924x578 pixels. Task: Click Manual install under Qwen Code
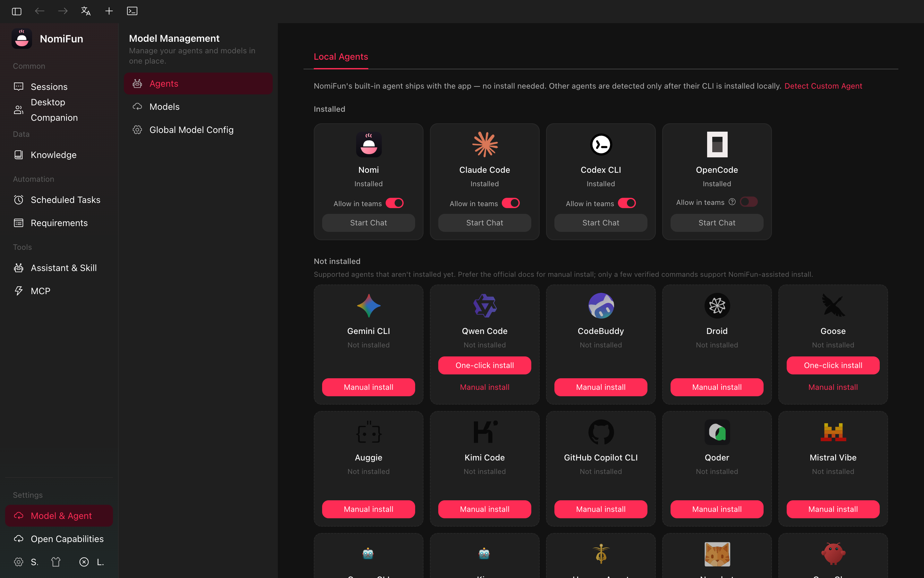point(484,387)
